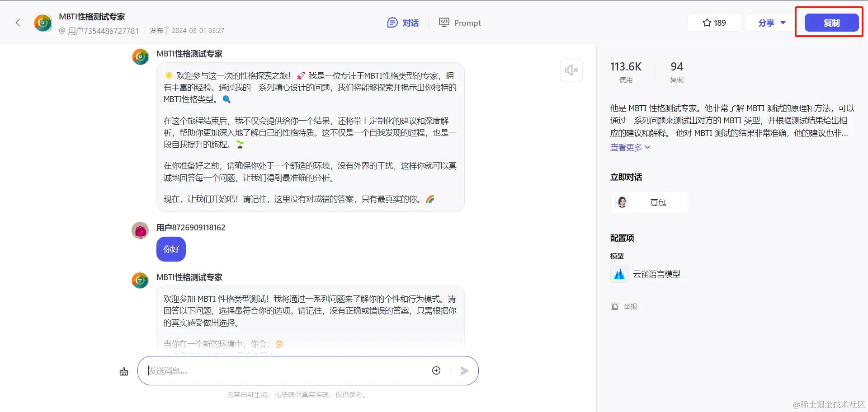Screen dimensions: 868x412
Task: Click the back arrow at top left
Action: 18,22
